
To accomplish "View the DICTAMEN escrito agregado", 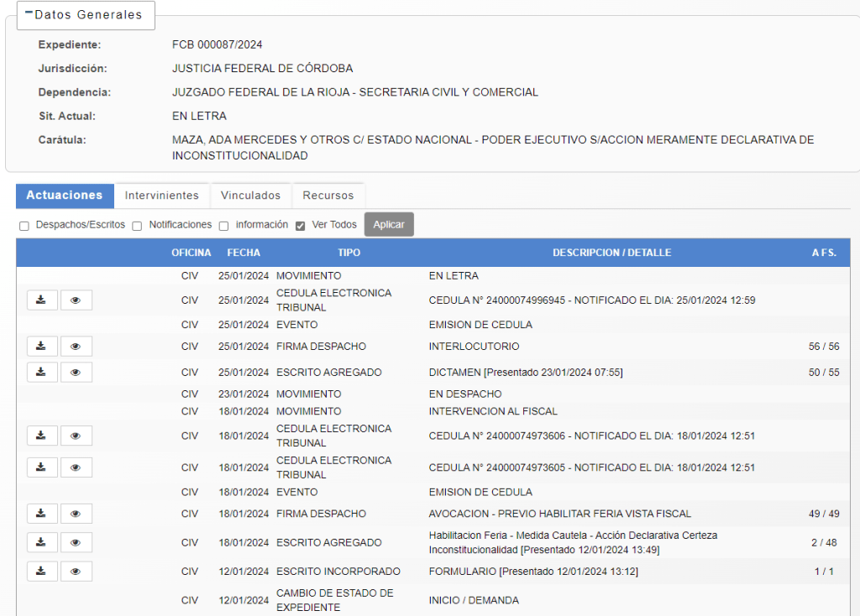I will point(76,372).
